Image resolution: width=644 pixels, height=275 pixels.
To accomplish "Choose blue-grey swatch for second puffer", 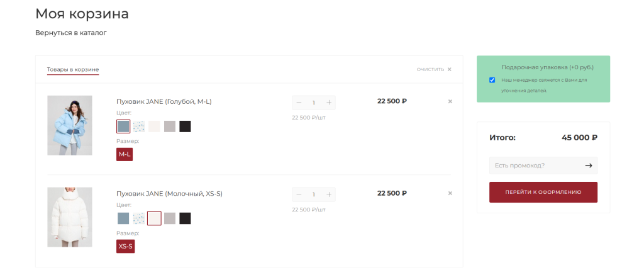I will pyautogui.click(x=123, y=218).
